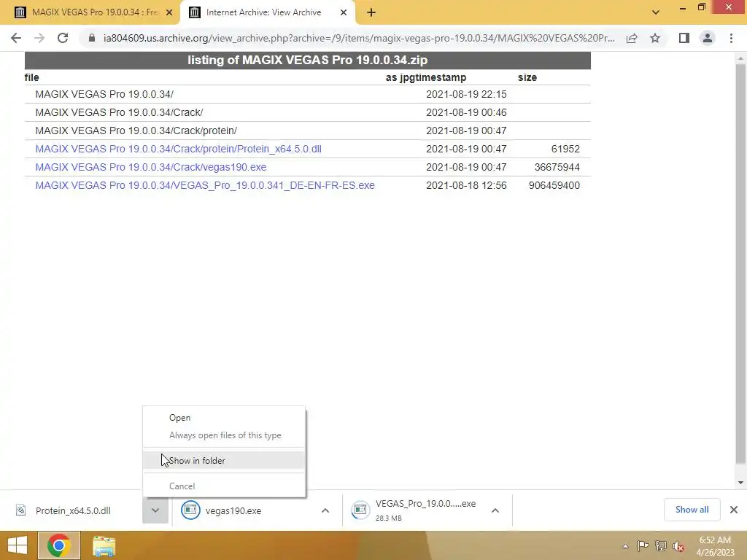
Task: Click the size value 61952
Action: point(565,149)
